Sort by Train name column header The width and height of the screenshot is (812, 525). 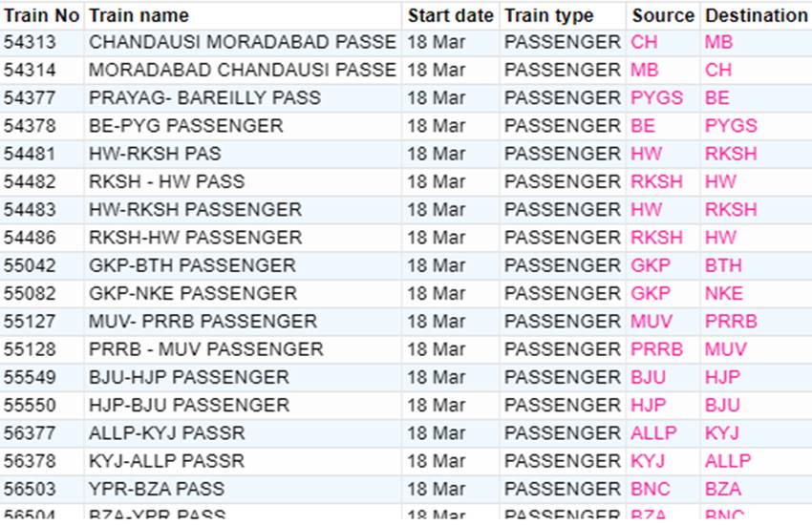point(139,15)
